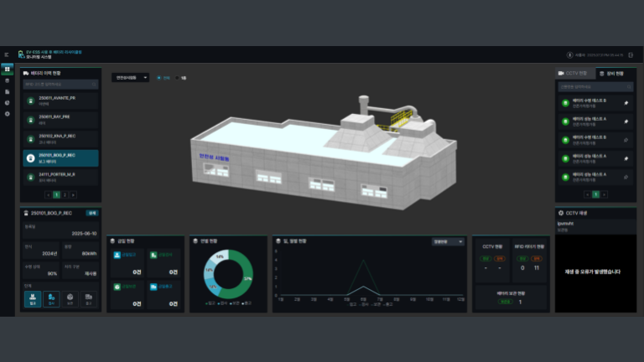
Task: Select the '1층' radio button
Action: [179, 78]
